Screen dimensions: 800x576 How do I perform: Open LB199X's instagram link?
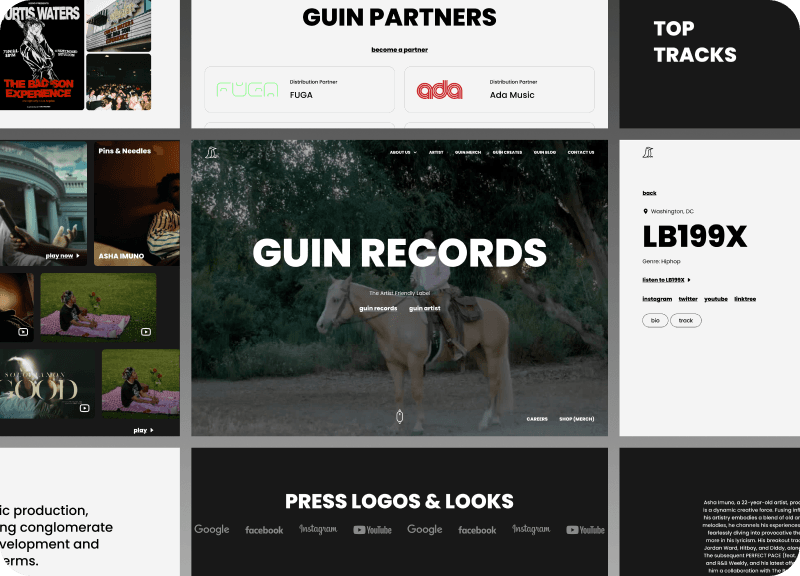(x=657, y=299)
